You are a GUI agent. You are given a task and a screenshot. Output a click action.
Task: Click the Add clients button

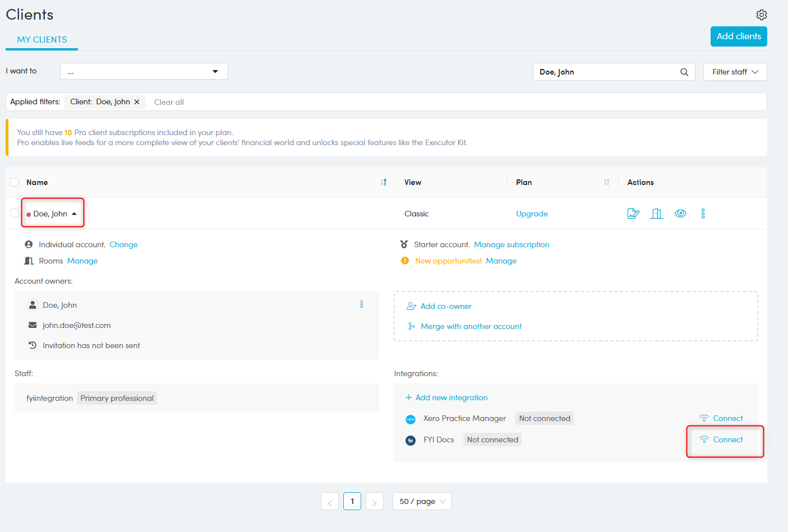738,36
